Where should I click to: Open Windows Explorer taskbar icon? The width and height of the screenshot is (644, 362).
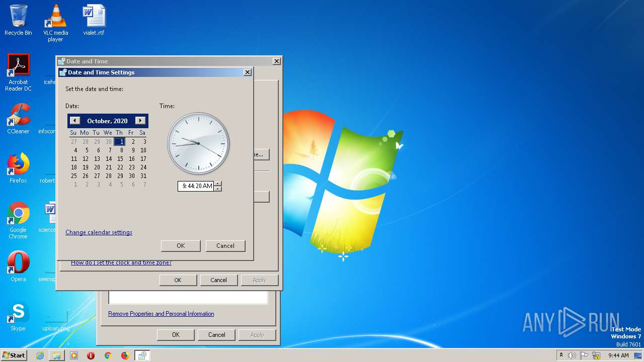pos(57,355)
